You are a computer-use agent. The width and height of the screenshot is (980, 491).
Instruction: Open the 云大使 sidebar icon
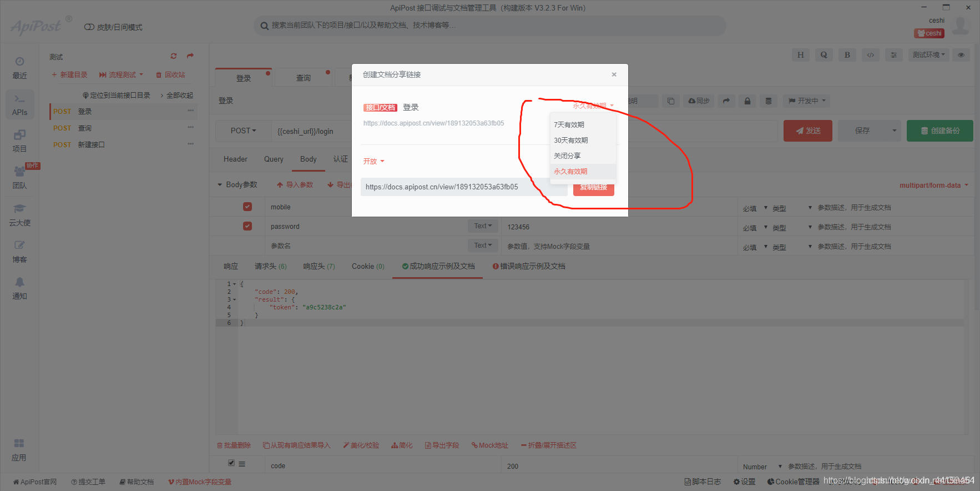tap(19, 215)
